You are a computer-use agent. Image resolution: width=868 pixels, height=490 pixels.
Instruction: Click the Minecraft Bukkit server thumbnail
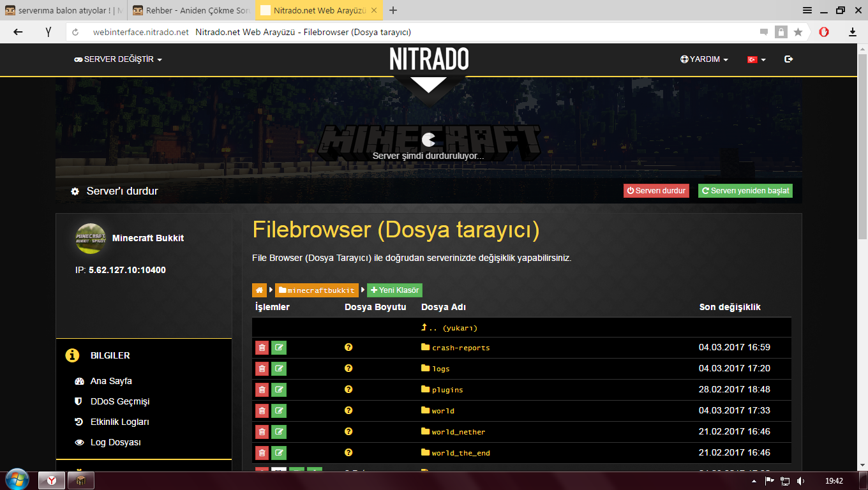91,238
